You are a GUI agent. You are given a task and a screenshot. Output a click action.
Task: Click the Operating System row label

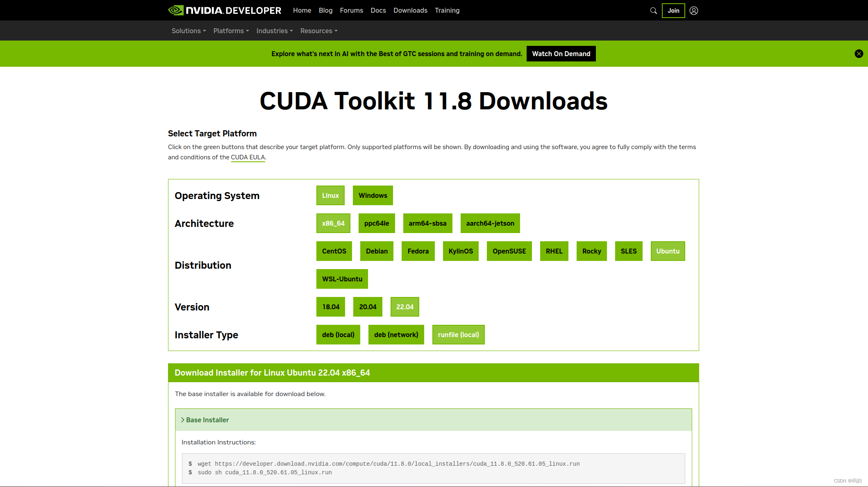pos(217,196)
